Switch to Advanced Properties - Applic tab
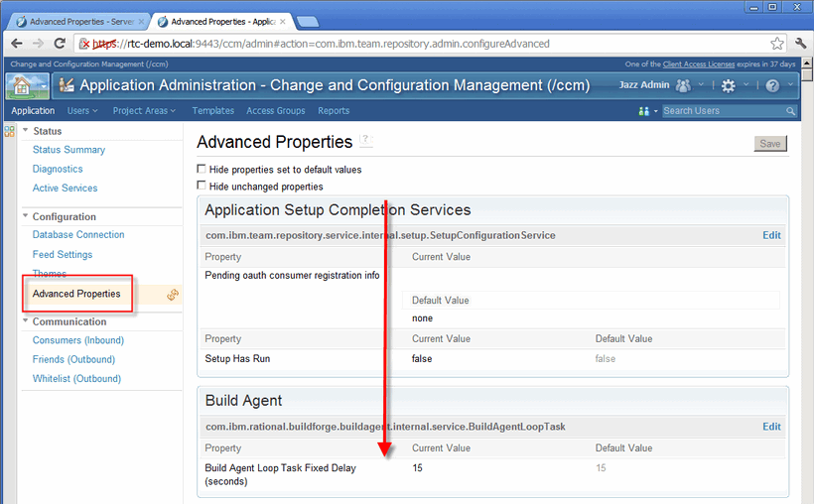The height and width of the screenshot is (504, 814). (x=222, y=22)
